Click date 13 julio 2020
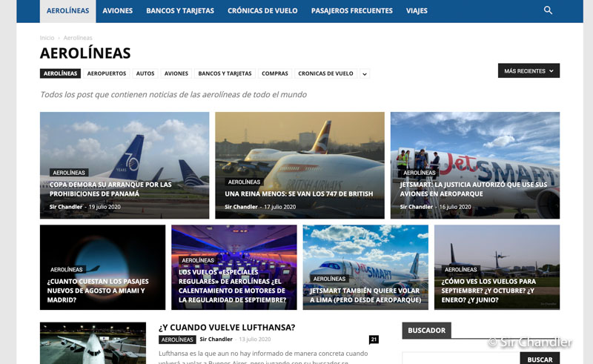The image size is (593, 364). point(255,339)
